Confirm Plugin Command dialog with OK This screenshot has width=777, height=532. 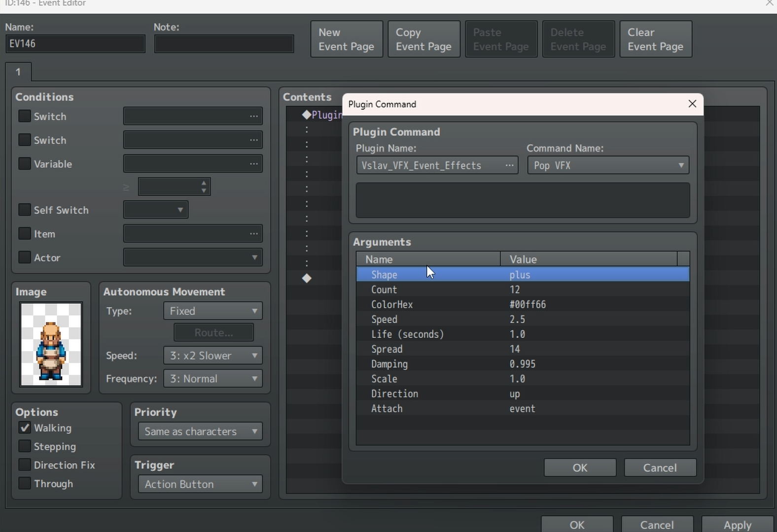(580, 467)
